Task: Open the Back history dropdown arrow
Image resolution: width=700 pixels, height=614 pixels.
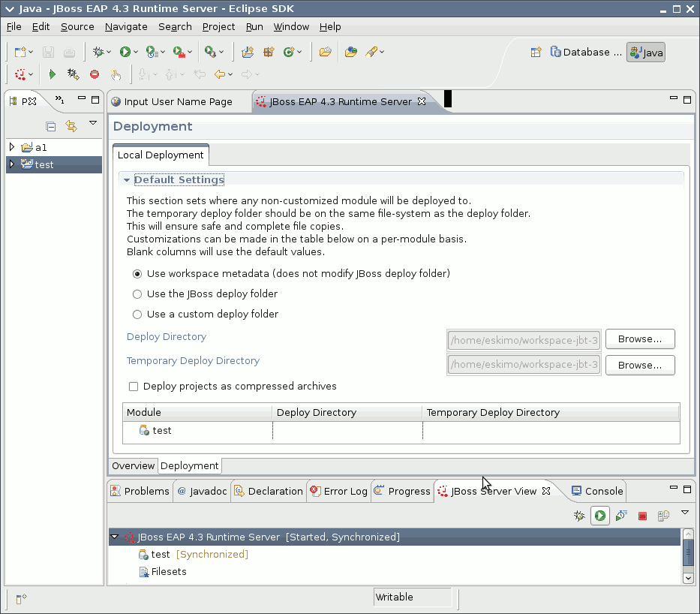Action: click(x=230, y=74)
